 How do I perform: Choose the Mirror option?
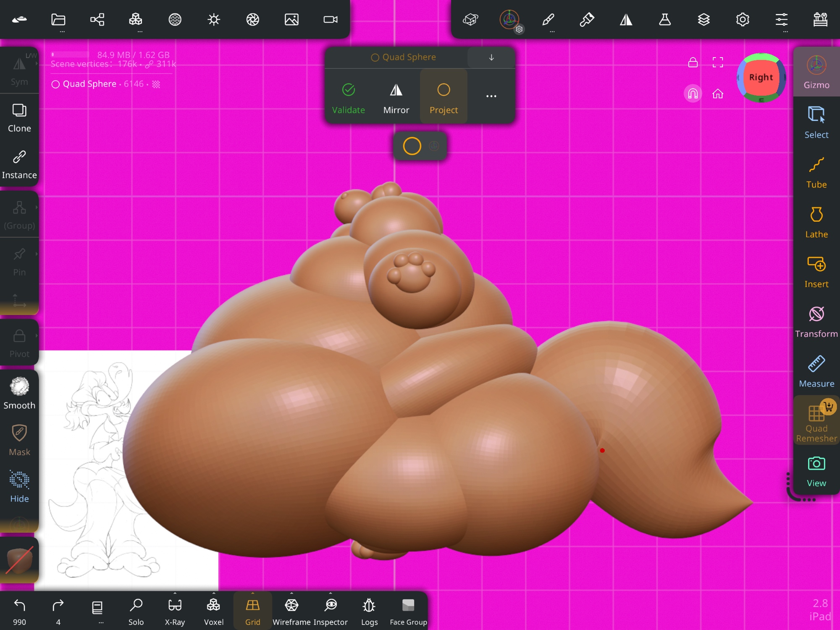tap(396, 97)
